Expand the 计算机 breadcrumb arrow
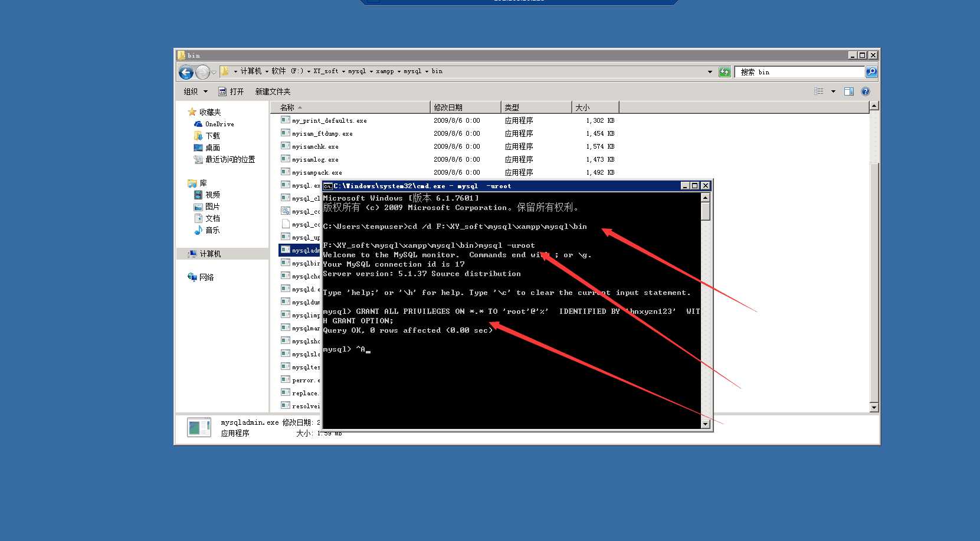 pyautogui.click(x=267, y=71)
